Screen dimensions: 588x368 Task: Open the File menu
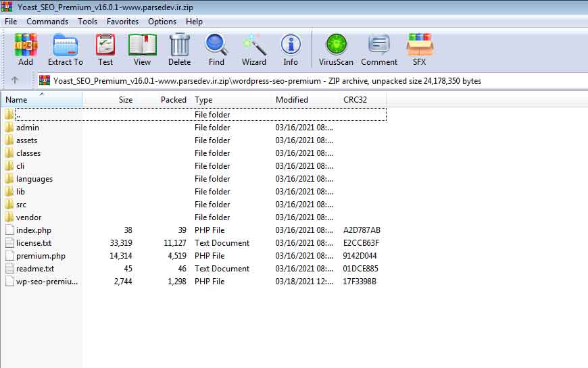[x=11, y=22]
